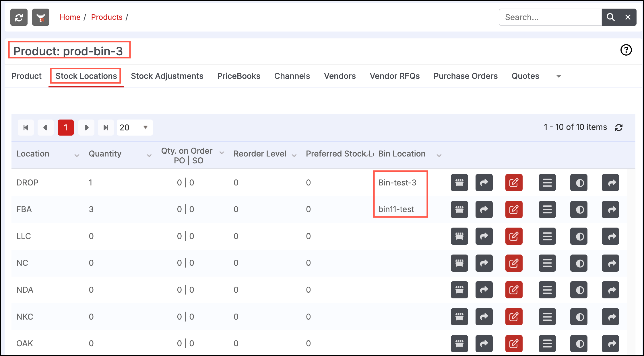Click the half-circle icon in NKC row
Image resolution: width=644 pixels, height=356 pixels.
pos(579,317)
